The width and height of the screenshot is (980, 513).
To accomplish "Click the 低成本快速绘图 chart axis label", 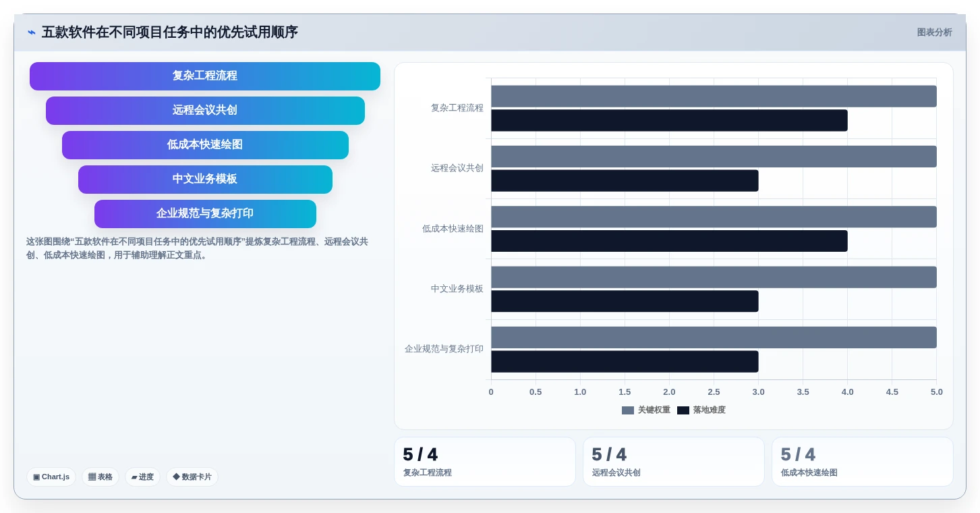I will [x=453, y=229].
